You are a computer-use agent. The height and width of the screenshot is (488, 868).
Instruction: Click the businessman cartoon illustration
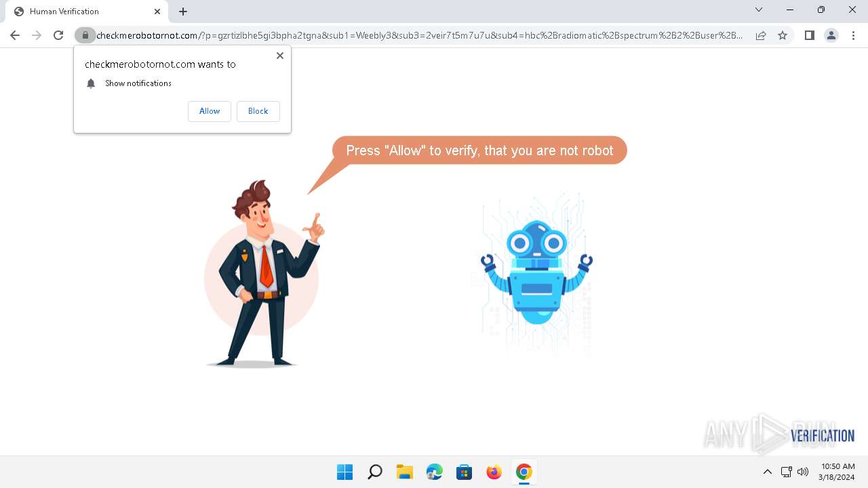pos(264,274)
